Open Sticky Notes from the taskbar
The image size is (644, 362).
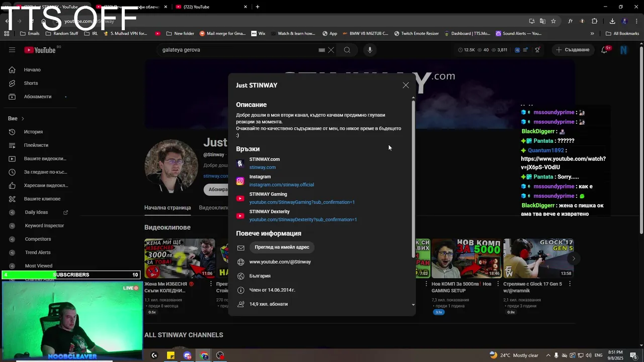[171, 355]
